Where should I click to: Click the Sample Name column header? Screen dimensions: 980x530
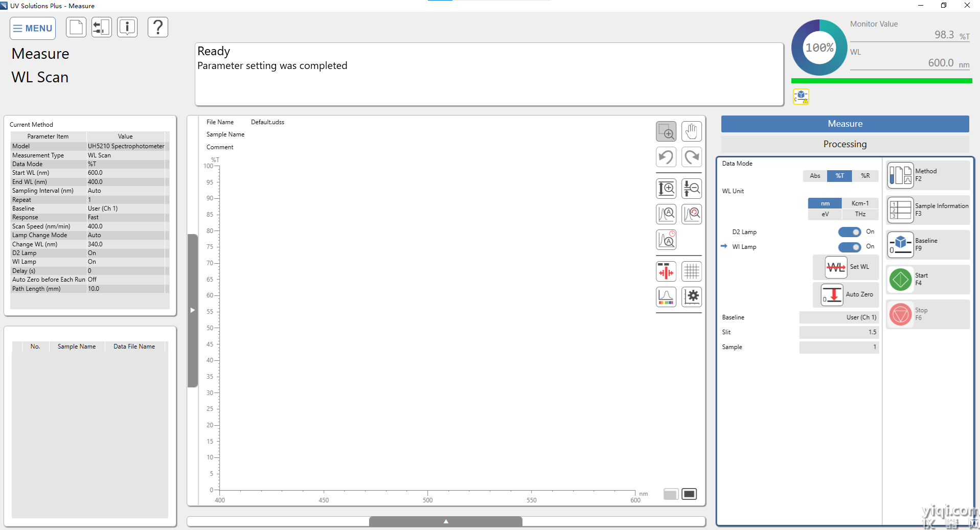tap(77, 347)
